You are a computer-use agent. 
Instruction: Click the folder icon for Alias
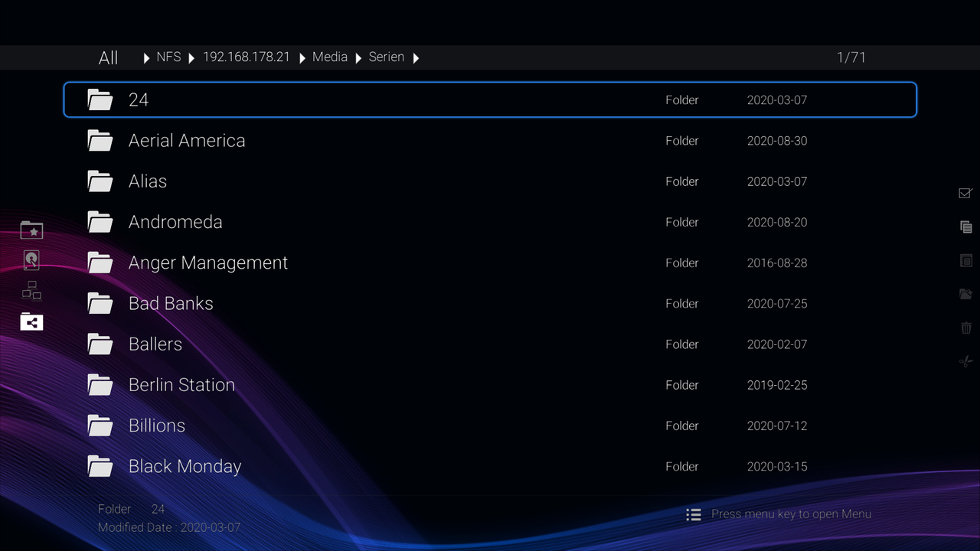[100, 181]
